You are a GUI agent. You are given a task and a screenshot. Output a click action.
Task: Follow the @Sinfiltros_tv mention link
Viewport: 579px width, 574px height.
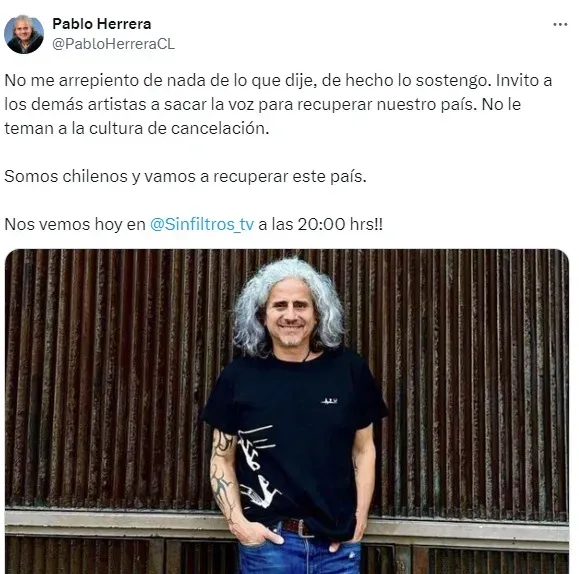click(x=202, y=225)
